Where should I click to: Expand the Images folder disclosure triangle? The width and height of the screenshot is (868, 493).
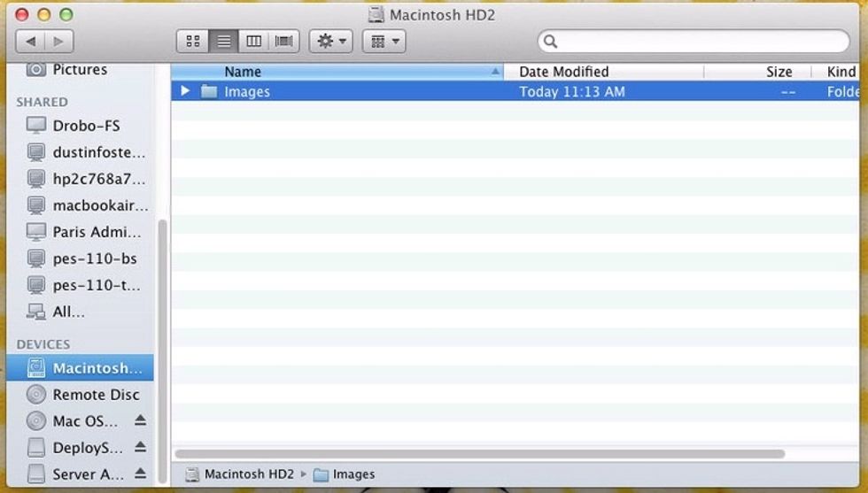[185, 91]
